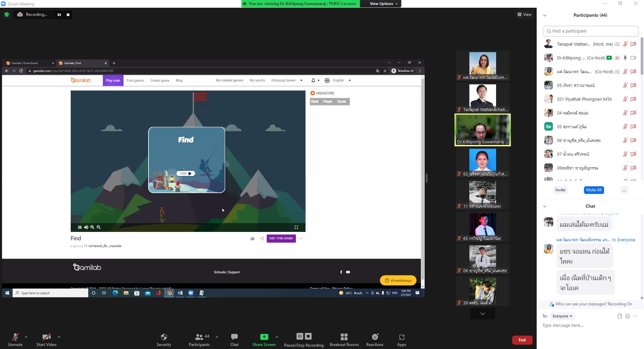Toggle Participants panel from toolbar

(199, 340)
